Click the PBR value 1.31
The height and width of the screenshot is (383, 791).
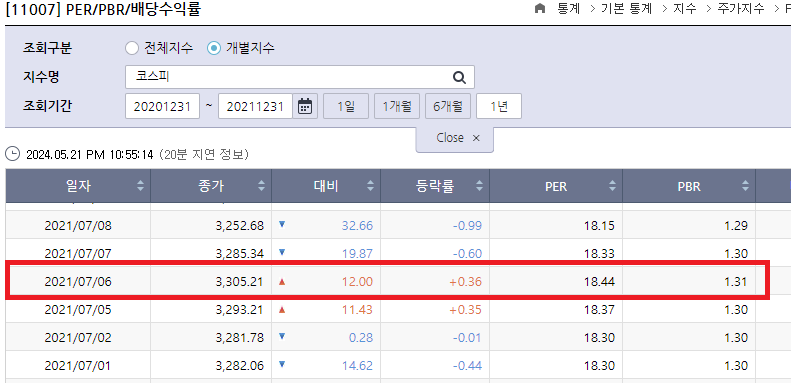point(737,282)
